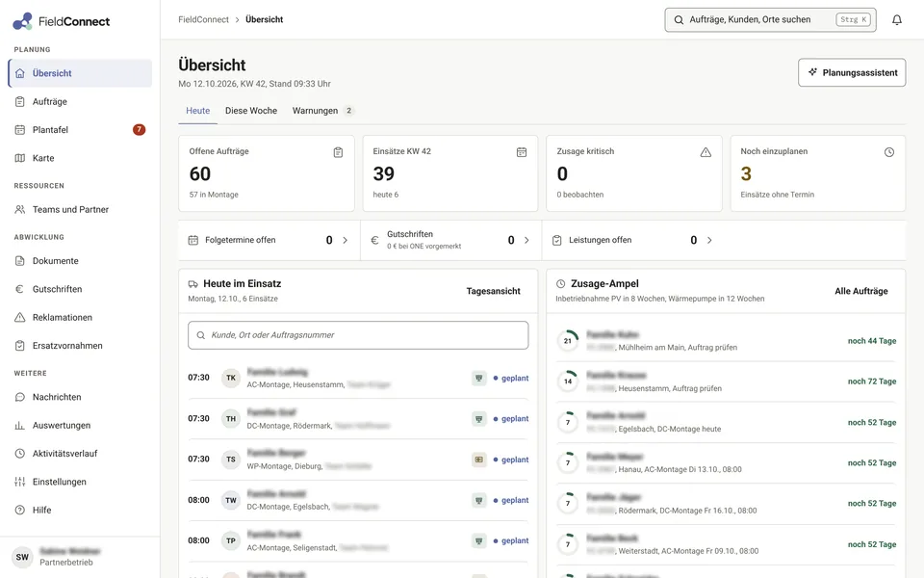Switch to the Diese Woche tab
The width and height of the screenshot is (924, 578).
(x=251, y=111)
